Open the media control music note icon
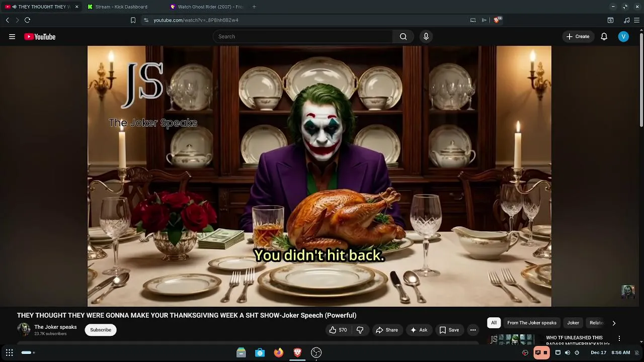644x362 pixels. click(x=626, y=20)
